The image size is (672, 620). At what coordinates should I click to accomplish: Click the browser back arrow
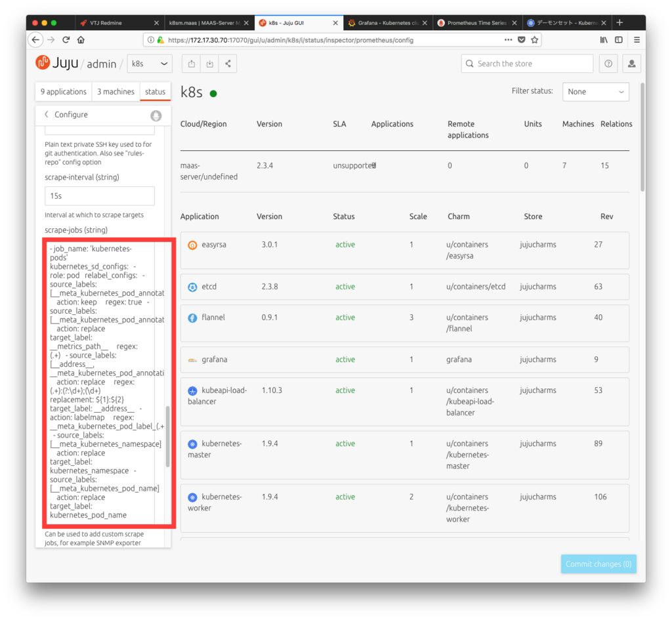coord(35,40)
